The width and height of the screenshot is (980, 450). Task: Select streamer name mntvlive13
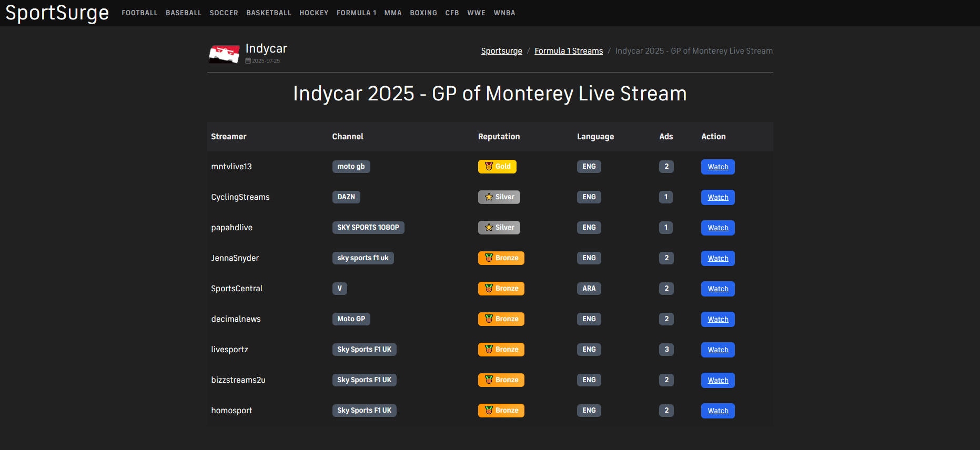tap(231, 167)
